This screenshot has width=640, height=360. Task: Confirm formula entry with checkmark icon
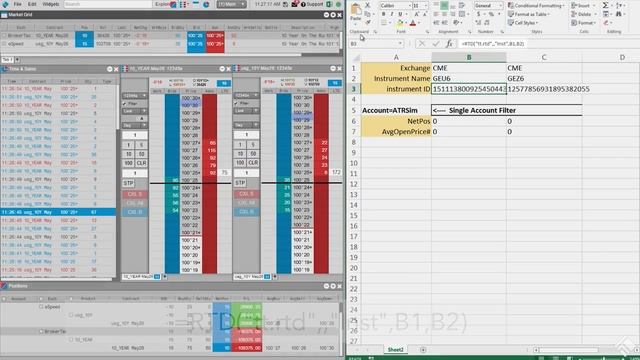tap(436, 43)
